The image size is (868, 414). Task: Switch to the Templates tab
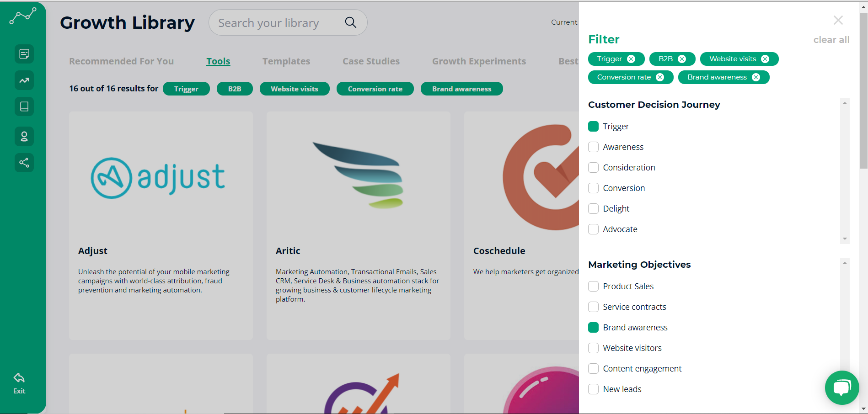coord(286,61)
